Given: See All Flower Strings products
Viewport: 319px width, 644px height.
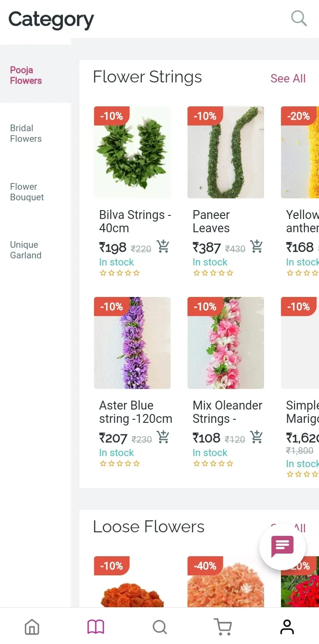Looking at the screenshot, I should (288, 78).
